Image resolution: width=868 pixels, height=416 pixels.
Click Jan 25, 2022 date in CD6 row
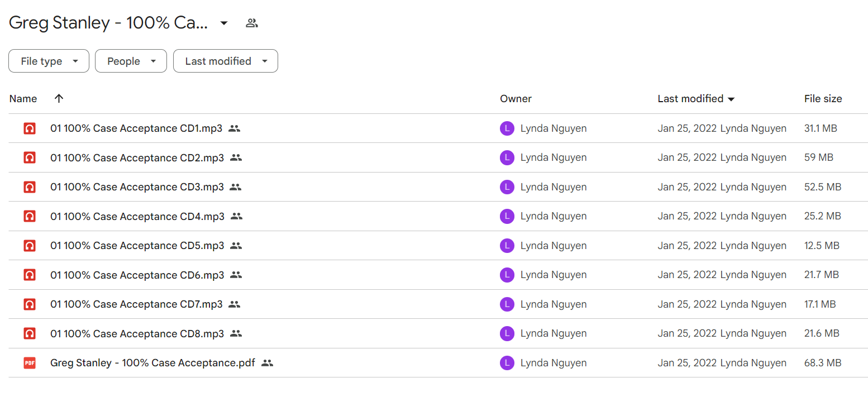pos(687,275)
